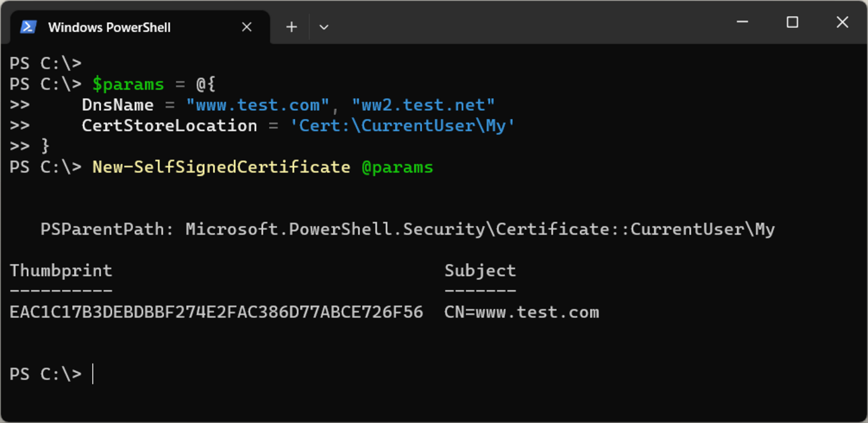Click the Subject column header

[480, 271]
